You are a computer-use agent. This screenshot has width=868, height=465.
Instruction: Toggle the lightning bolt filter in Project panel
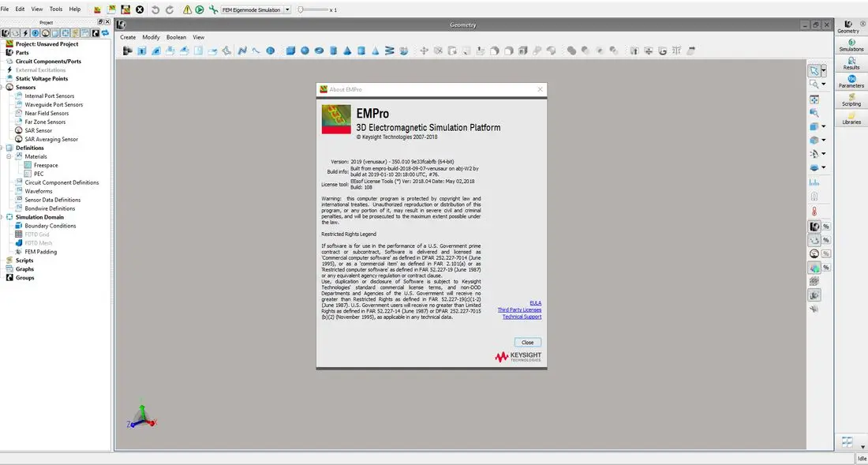pyautogui.click(x=24, y=33)
